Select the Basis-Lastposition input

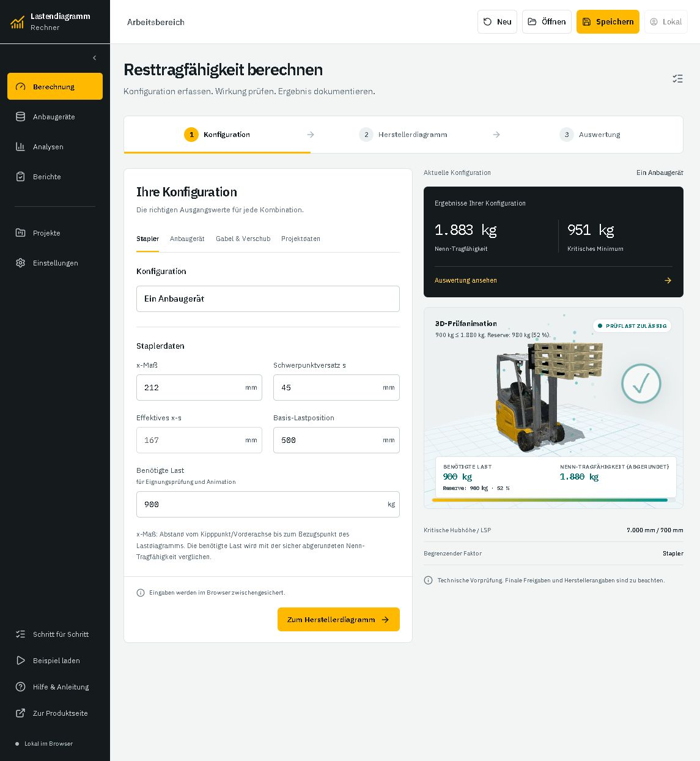coord(336,440)
